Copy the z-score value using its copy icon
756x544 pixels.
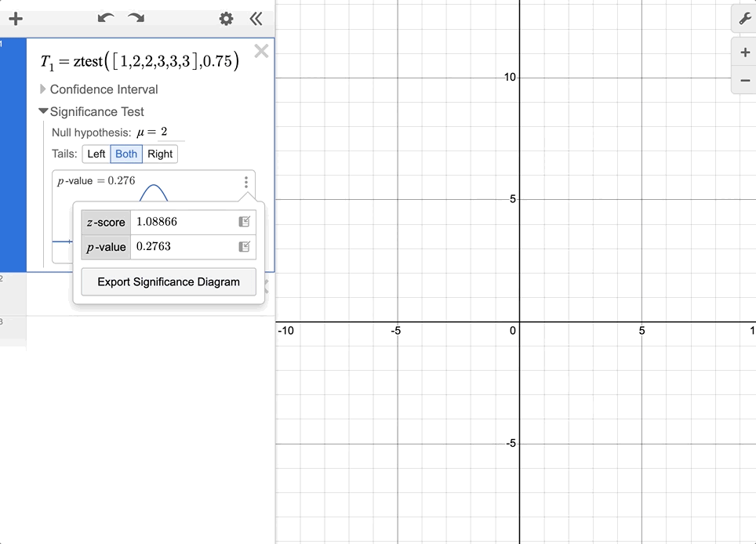click(x=243, y=222)
